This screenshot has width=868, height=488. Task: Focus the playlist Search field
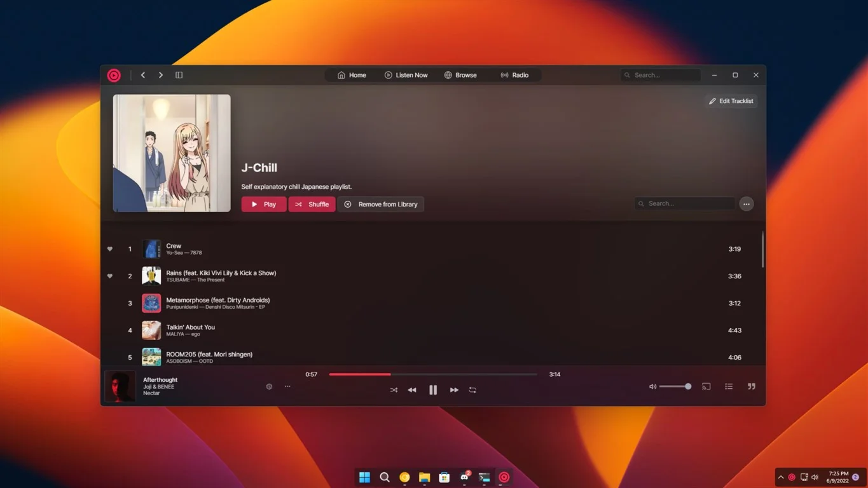684,203
